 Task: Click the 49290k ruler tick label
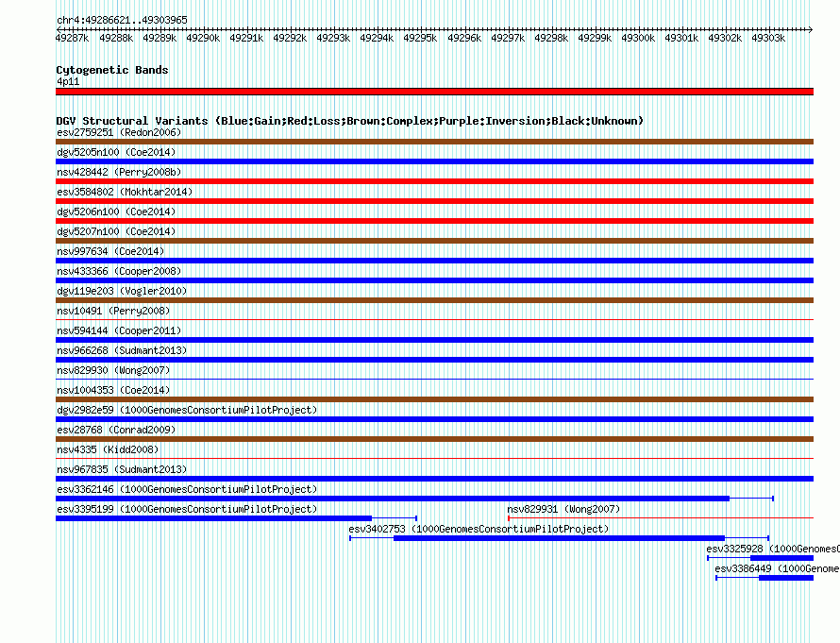click(203, 38)
